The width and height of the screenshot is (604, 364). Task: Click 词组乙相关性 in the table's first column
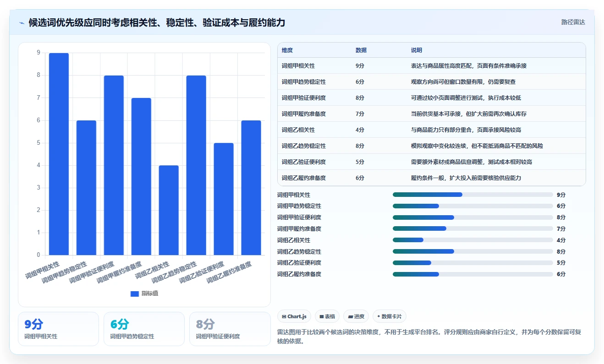(x=298, y=130)
